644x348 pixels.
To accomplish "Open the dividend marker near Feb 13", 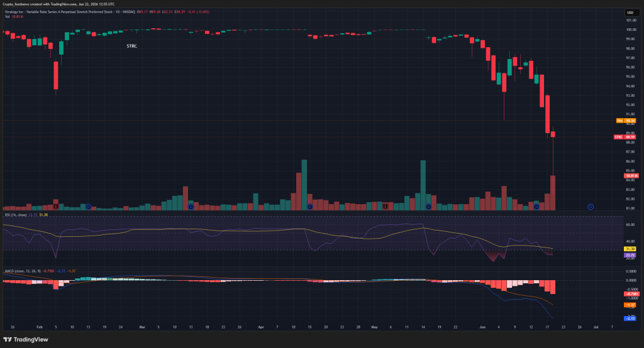I will [x=88, y=207].
